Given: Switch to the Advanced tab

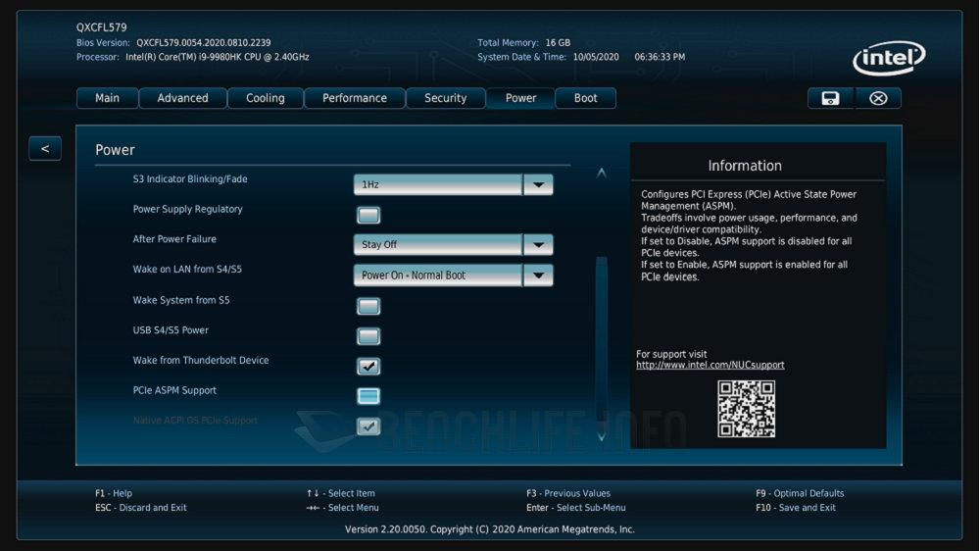Looking at the screenshot, I should [x=182, y=98].
